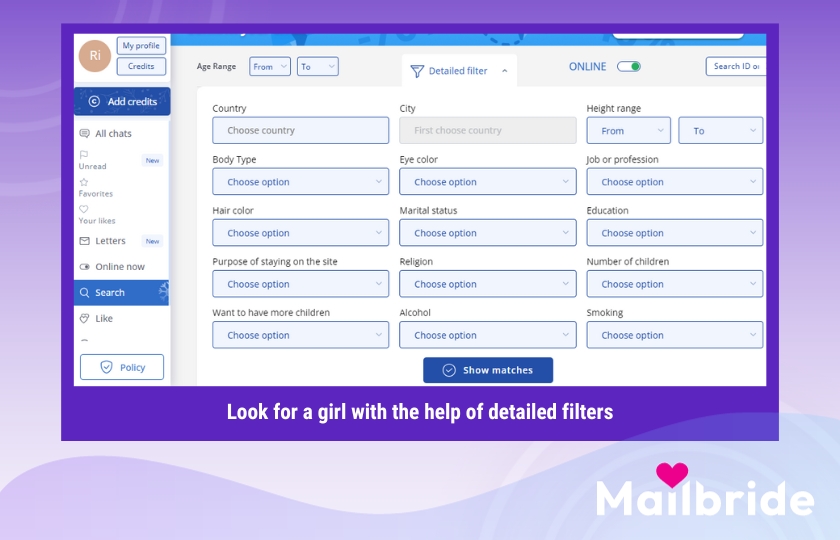
Task: Click the Policy button
Action: (x=122, y=367)
